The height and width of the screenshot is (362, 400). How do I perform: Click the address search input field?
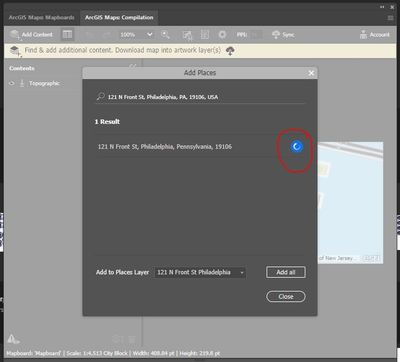coord(200,97)
